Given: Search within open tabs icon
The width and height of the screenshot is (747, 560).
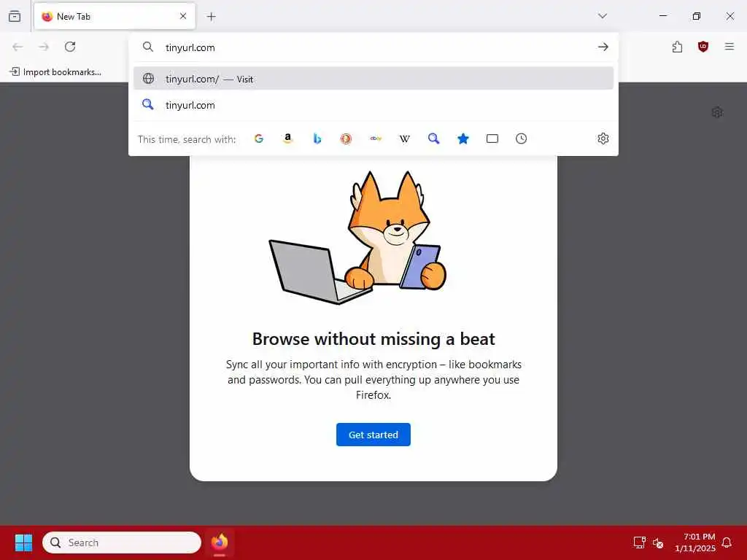Looking at the screenshot, I should click(492, 139).
